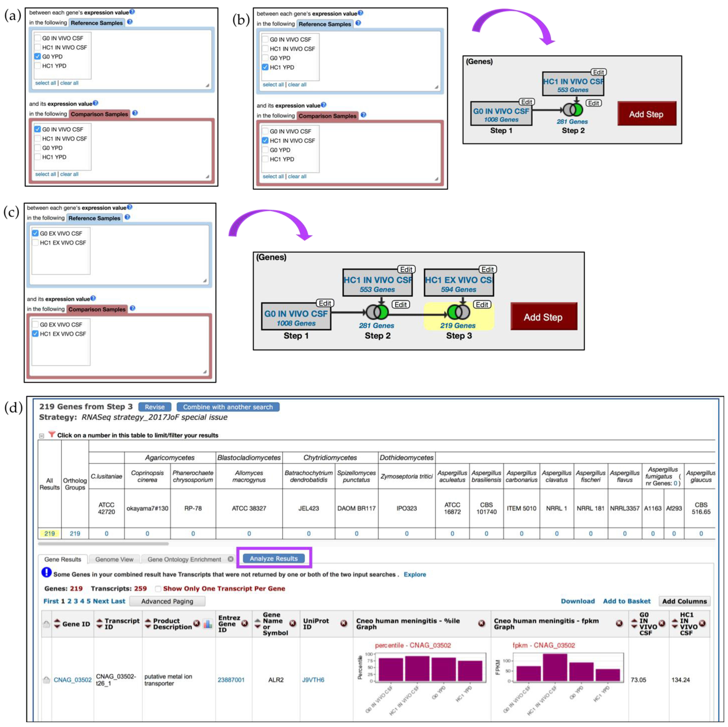
Task: Open Edit on highlighted Step 3 result
Action: (x=482, y=304)
